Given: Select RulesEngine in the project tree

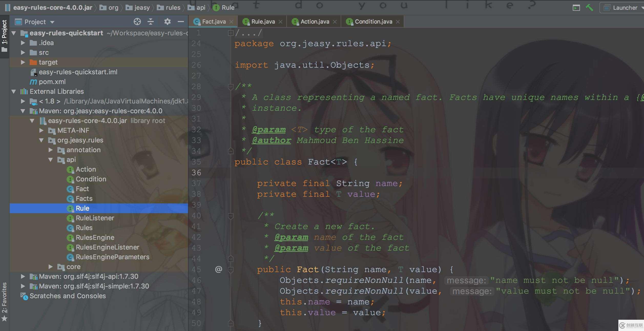Looking at the screenshot, I should [x=95, y=237].
